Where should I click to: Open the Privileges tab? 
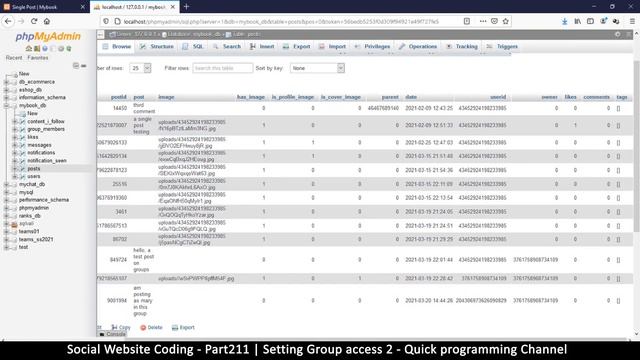(372, 47)
